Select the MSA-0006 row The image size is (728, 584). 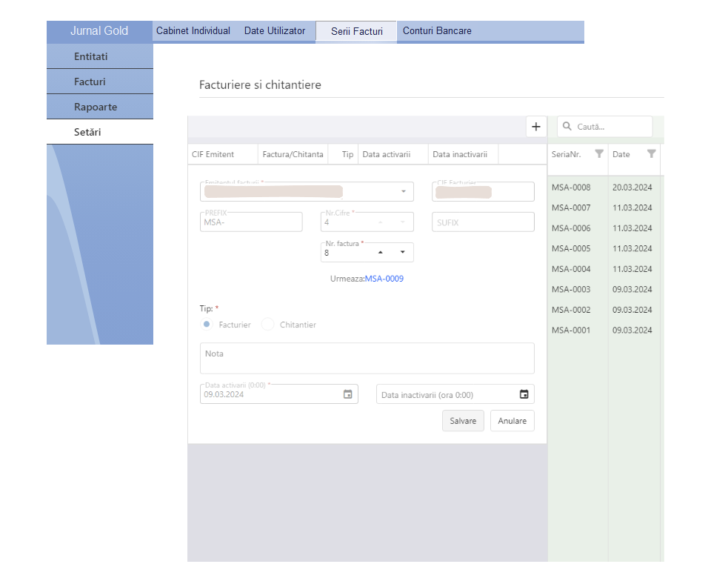click(604, 228)
